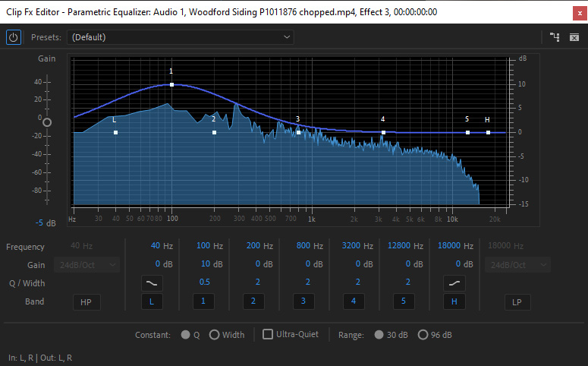Click the close-panel icon beside channel map
The width and height of the screenshot is (588, 366).
(x=574, y=37)
